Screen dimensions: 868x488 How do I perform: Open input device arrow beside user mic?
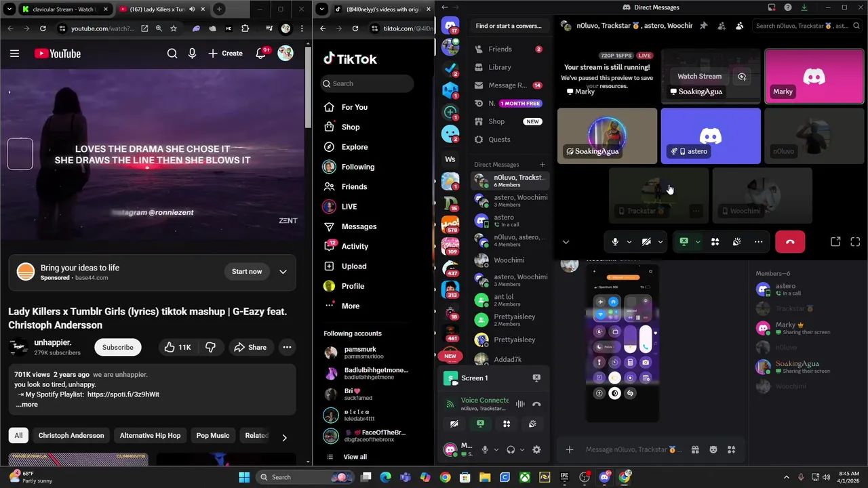point(496,449)
